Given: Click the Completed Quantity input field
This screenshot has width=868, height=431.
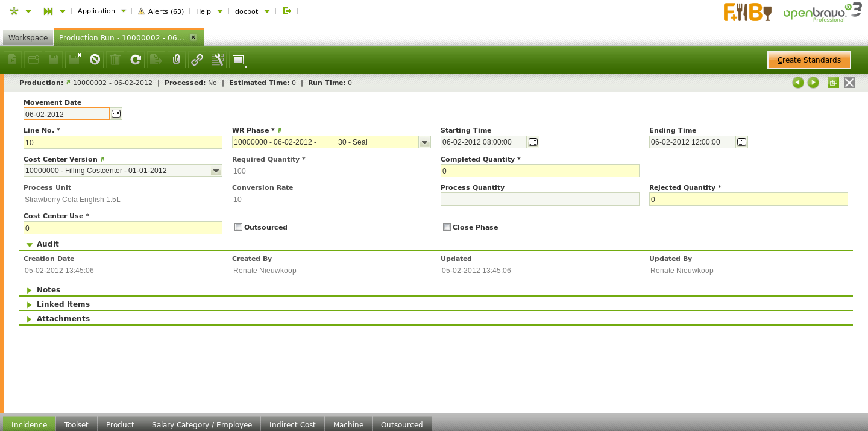Looking at the screenshot, I should coord(539,171).
